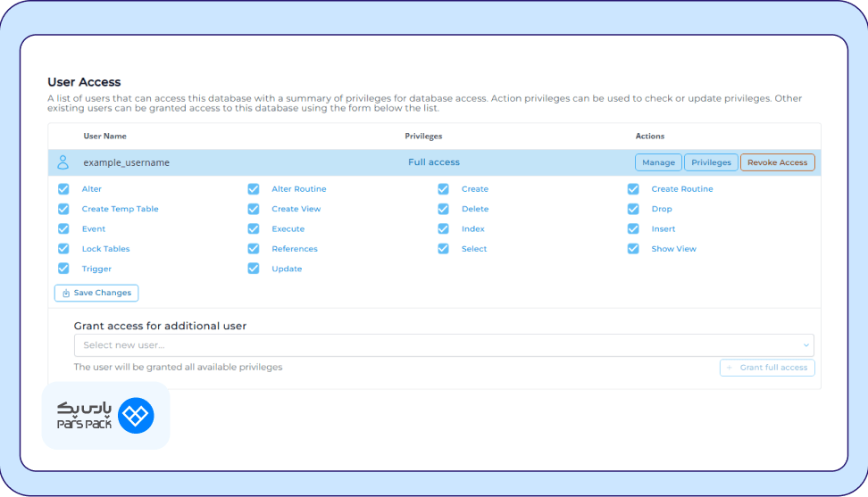Click the Revoke Access button

click(x=777, y=162)
